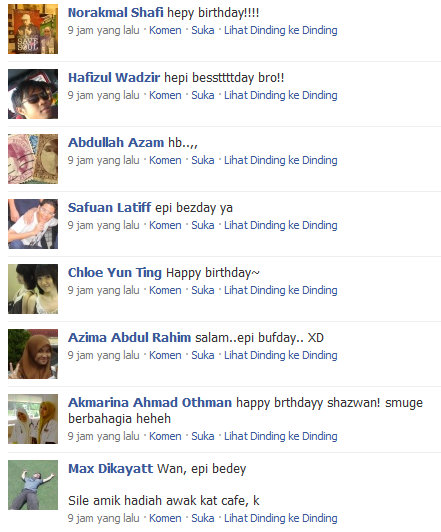The image size is (441, 532).
Task: Select the Azima Abdul Rahim name link
Action: 130,338
